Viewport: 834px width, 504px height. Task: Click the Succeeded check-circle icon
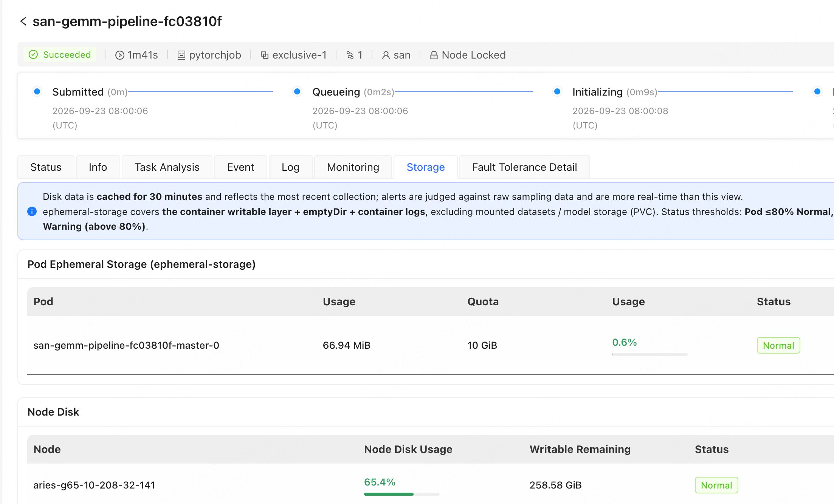click(x=33, y=55)
